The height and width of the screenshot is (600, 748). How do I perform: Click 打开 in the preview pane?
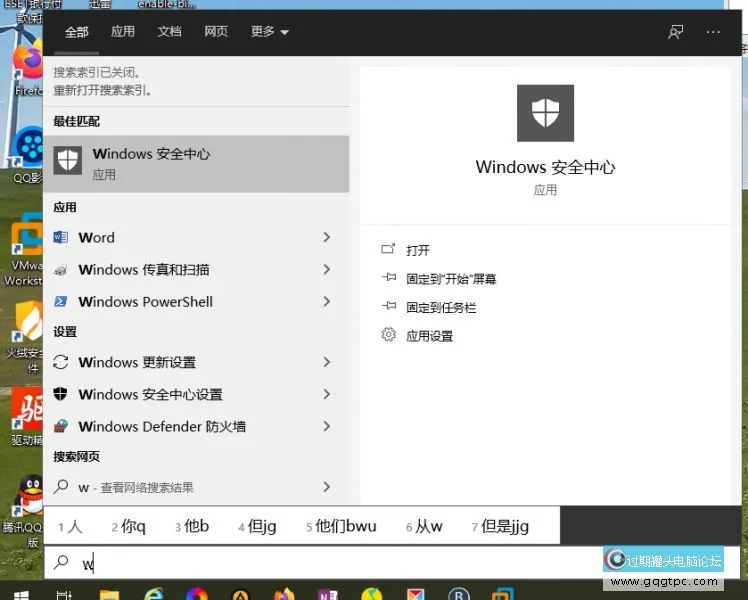click(418, 250)
